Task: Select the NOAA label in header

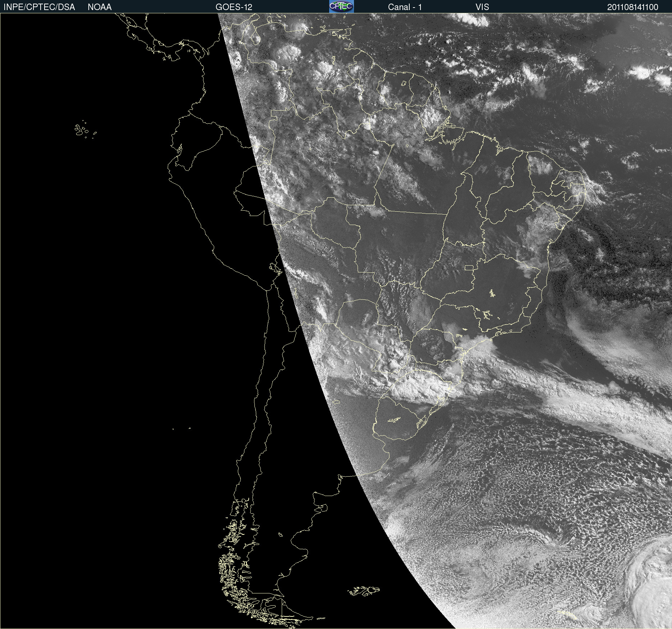Action: [x=100, y=7]
